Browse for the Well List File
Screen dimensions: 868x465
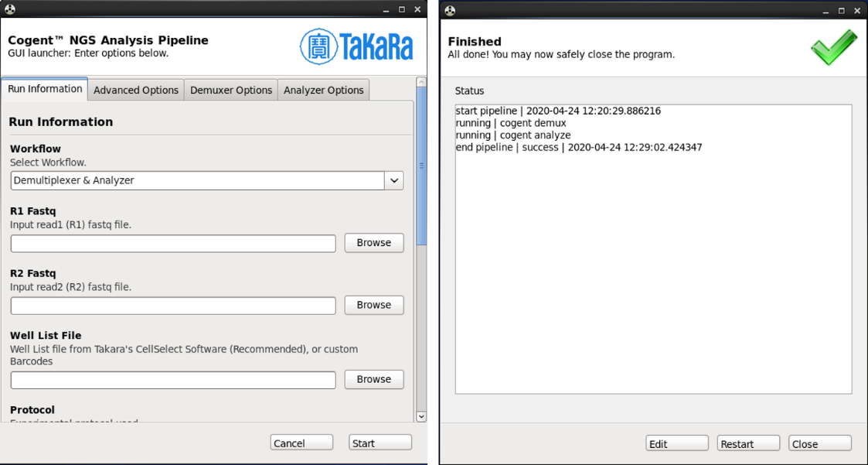point(374,379)
